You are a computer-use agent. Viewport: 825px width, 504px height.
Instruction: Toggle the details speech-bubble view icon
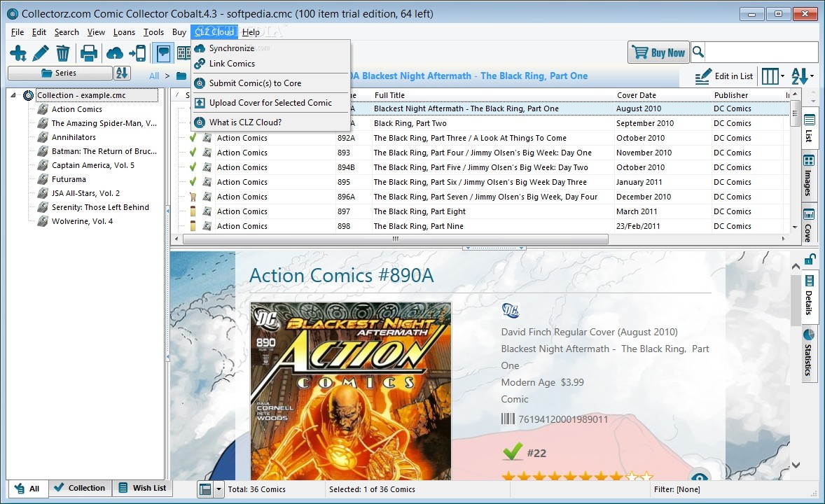(164, 53)
